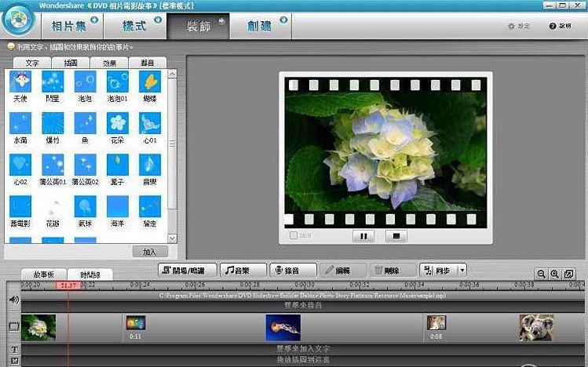Click the 音樂 music toolbar button

click(x=243, y=270)
